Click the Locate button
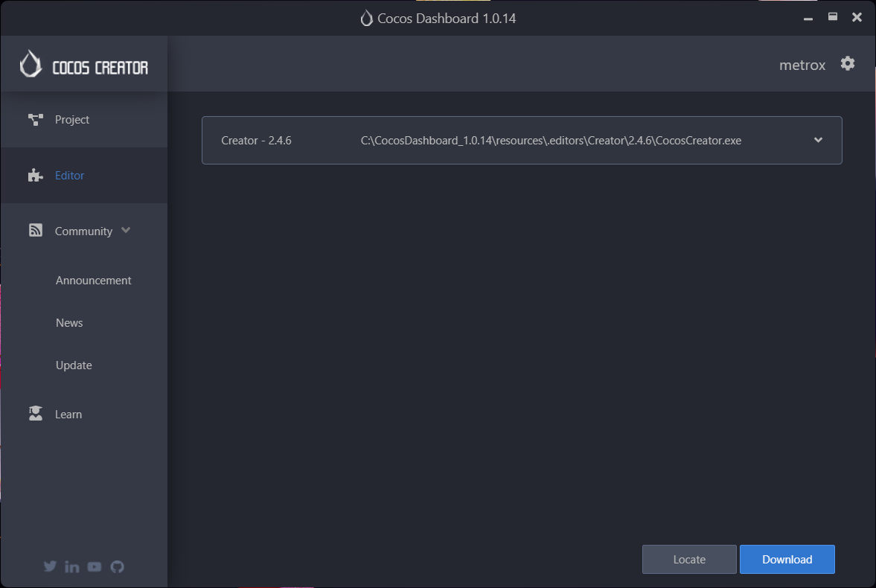The height and width of the screenshot is (588, 876). tap(688, 559)
